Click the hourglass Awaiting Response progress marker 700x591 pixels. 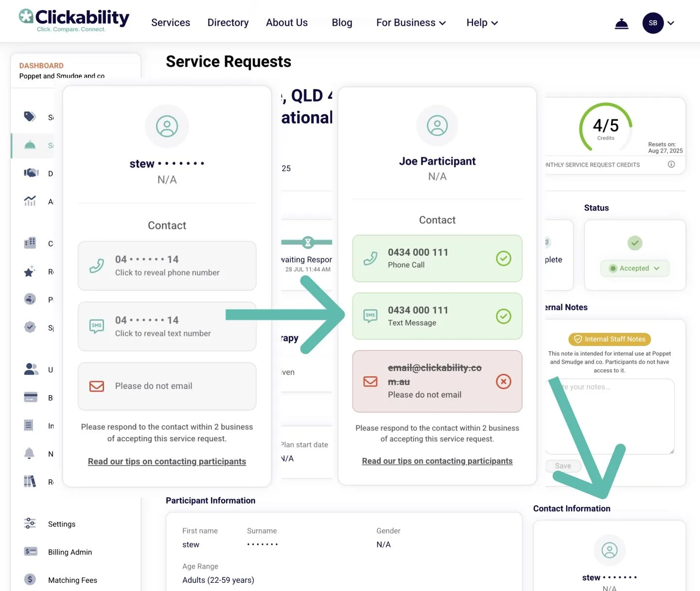point(308,242)
